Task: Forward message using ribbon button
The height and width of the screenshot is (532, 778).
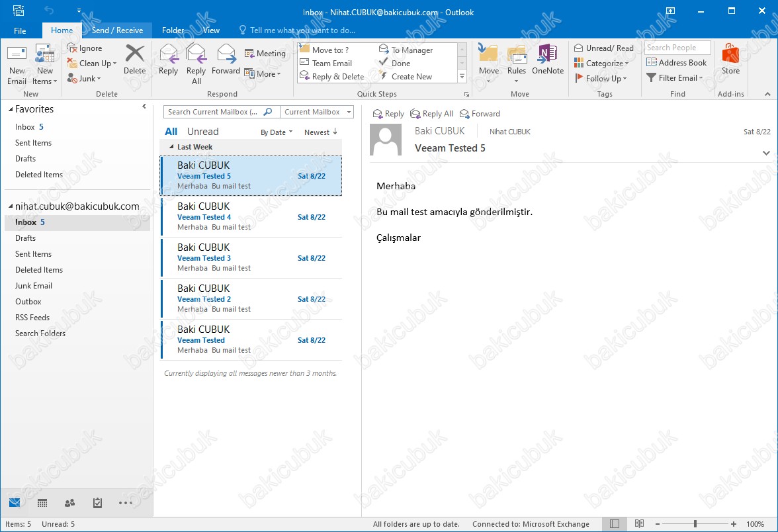Action: coord(226,60)
